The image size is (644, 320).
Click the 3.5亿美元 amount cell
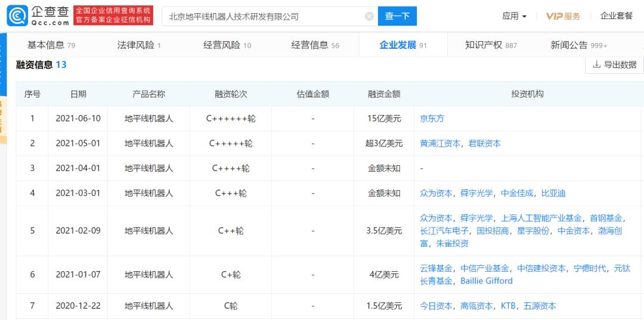tap(384, 231)
